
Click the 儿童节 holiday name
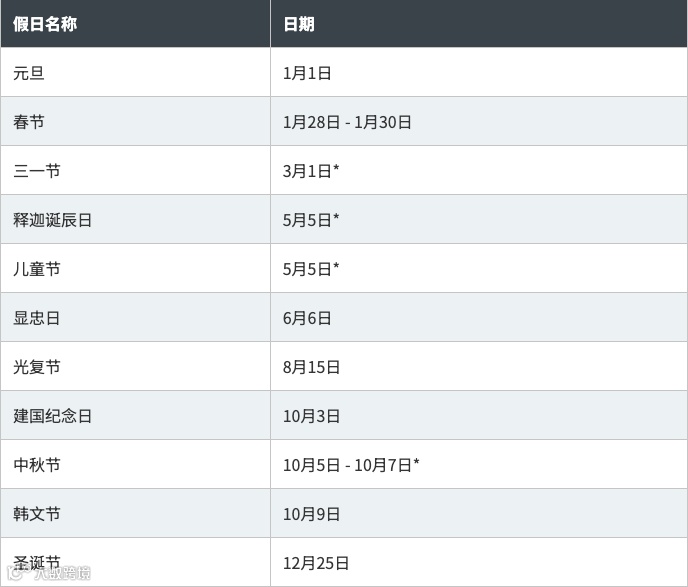37,269
